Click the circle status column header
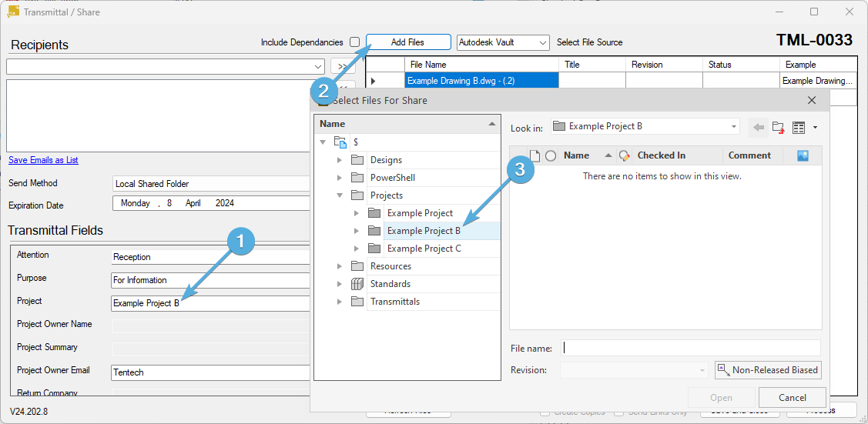The width and height of the screenshot is (868, 424). tap(550, 156)
